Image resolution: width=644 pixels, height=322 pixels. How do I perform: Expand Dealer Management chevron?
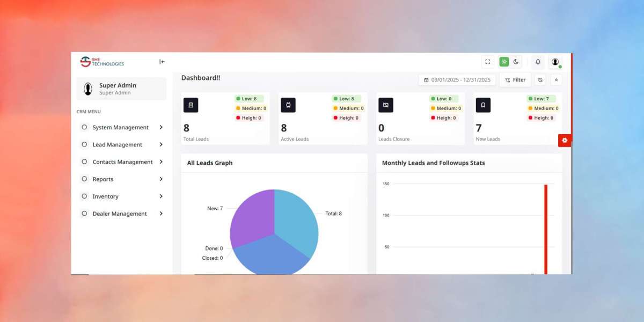click(161, 214)
